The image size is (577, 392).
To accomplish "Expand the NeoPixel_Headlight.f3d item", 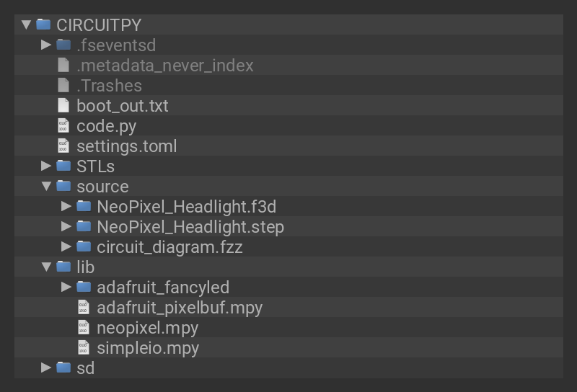I will click(67, 207).
